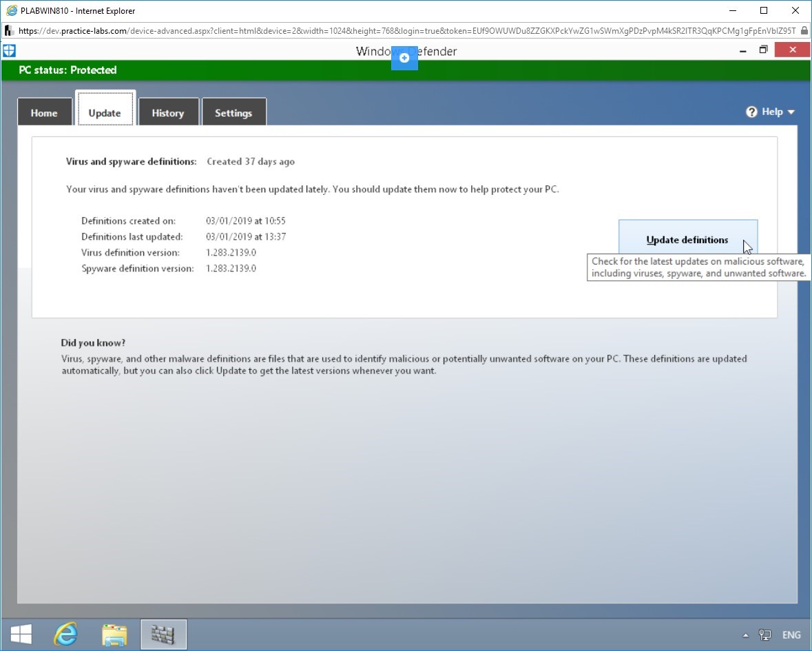This screenshot has width=812, height=651.
Task: Click the 'Virus definition version:' label
Action: click(x=130, y=253)
